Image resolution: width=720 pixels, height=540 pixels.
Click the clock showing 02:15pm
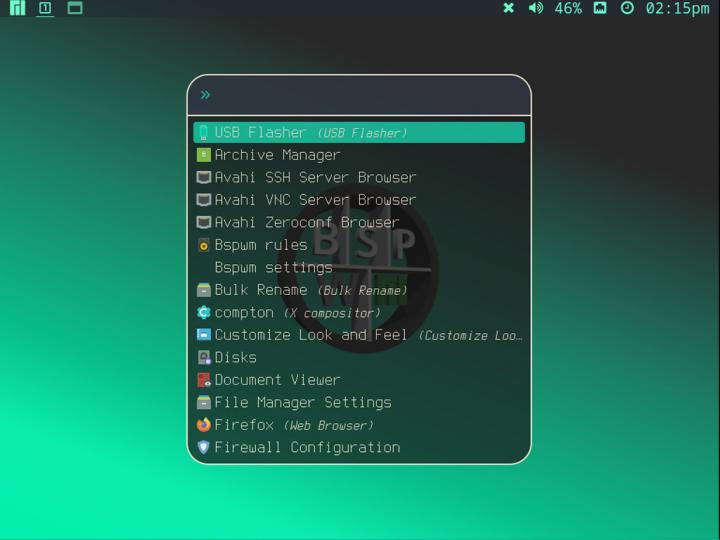[677, 8]
